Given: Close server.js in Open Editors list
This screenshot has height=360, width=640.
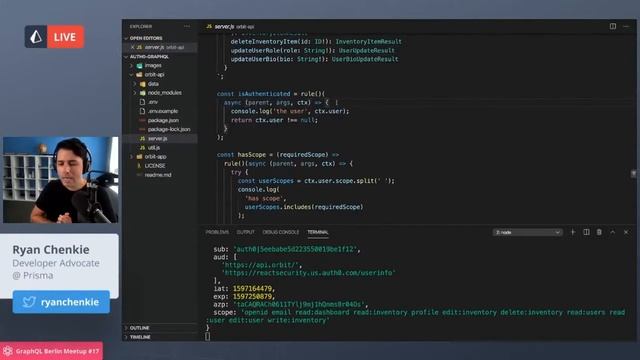Looking at the screenshot, I should click(x=133, y=47).
